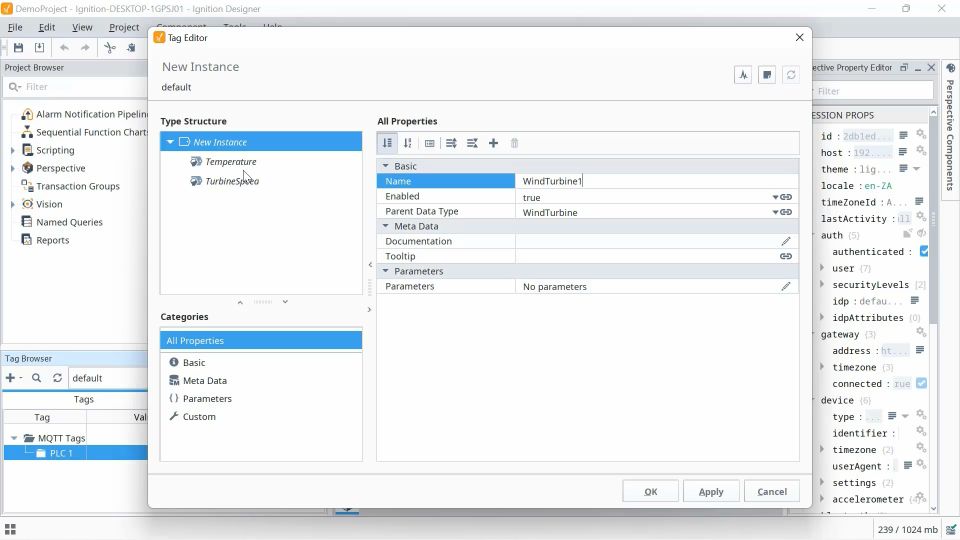Toggle the description area icon in properties toolbar
The height and width of the screenshot is (540, 960).
pyautogui.click(x=430, y=143)
